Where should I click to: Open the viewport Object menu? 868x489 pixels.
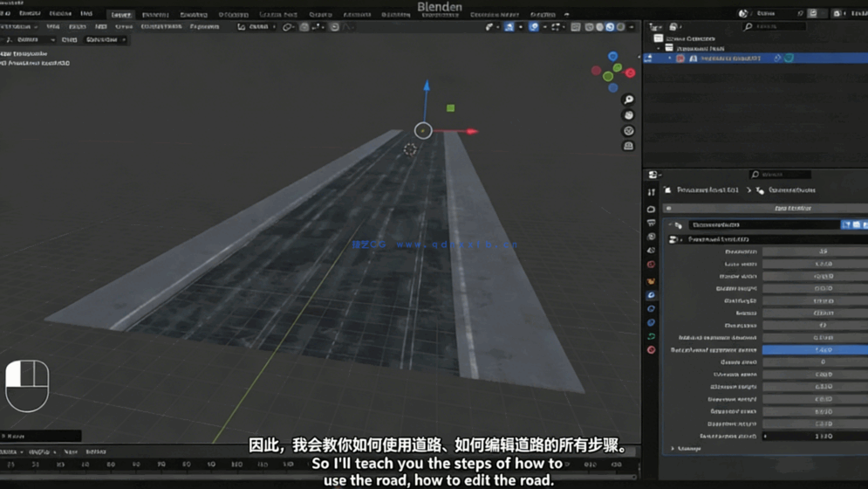coord(124,26)
